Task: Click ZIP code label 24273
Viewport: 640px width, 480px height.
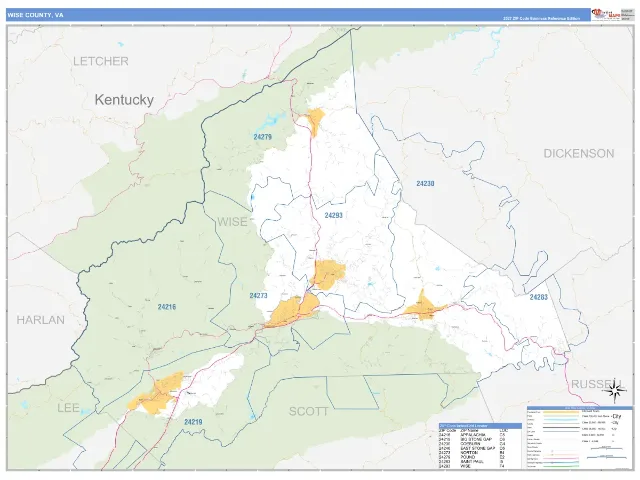Action: (x=258, y=295)
